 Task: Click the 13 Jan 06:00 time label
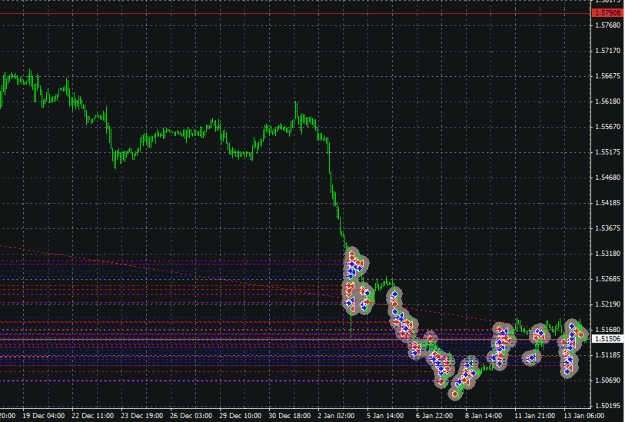coord(584,415)
